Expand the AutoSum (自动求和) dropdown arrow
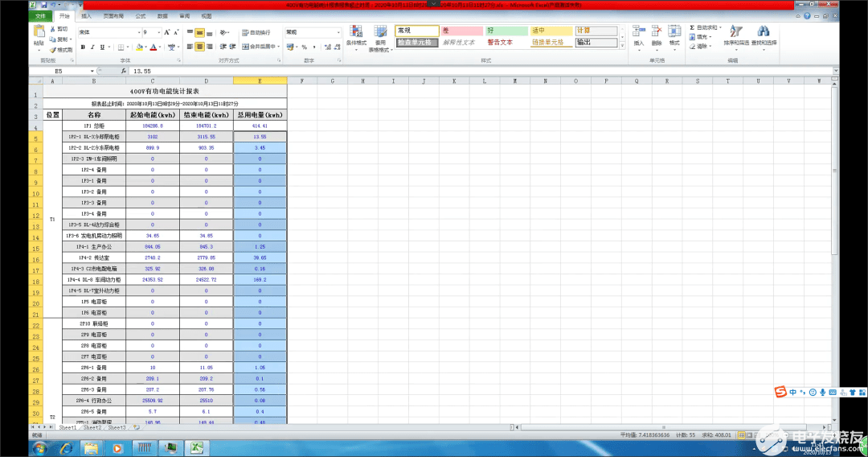This screenshot has height=457, width=868. (720, 27)
